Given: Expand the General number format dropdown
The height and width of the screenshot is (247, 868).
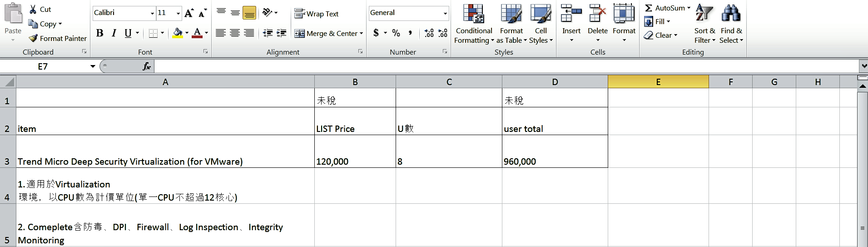Looking at the screenshot, I should click(x=445, y=13).
